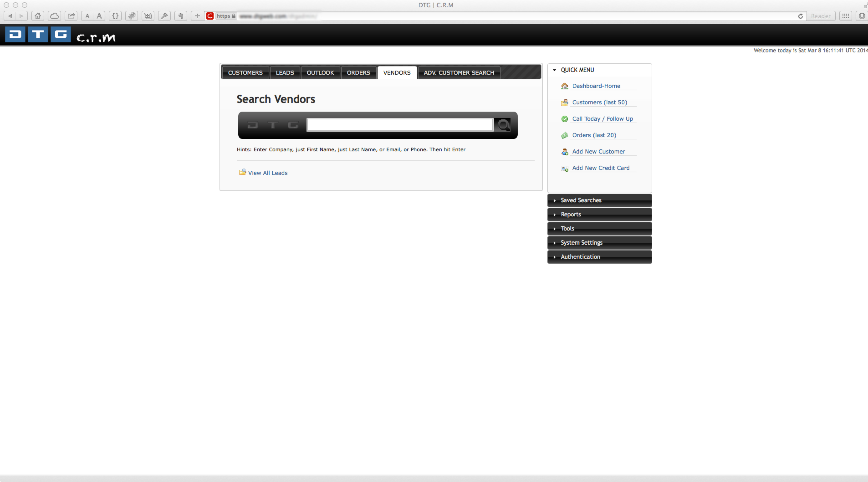868x482 pixels.
Task: Open the top sites grid icon
Action: pos(846,16)
